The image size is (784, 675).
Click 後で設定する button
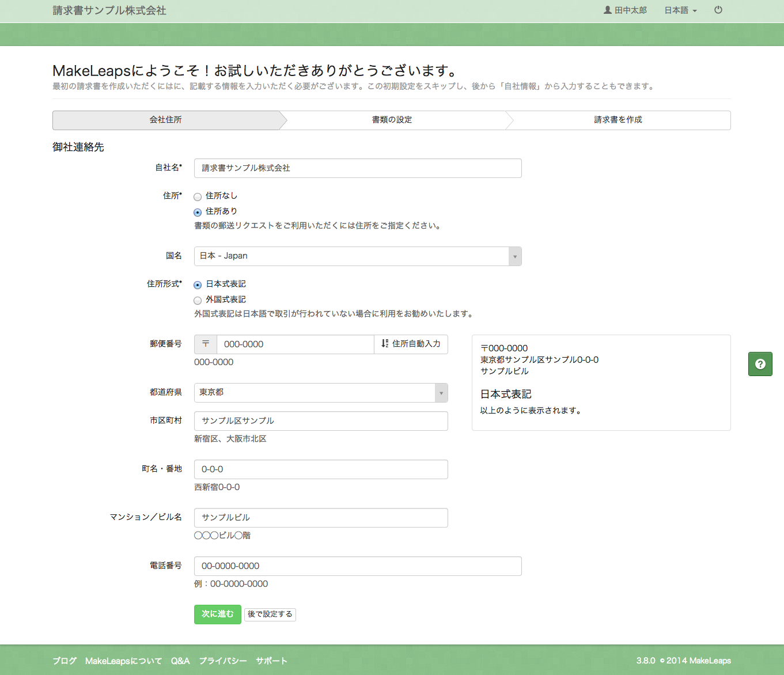click(x=270, y=615)
